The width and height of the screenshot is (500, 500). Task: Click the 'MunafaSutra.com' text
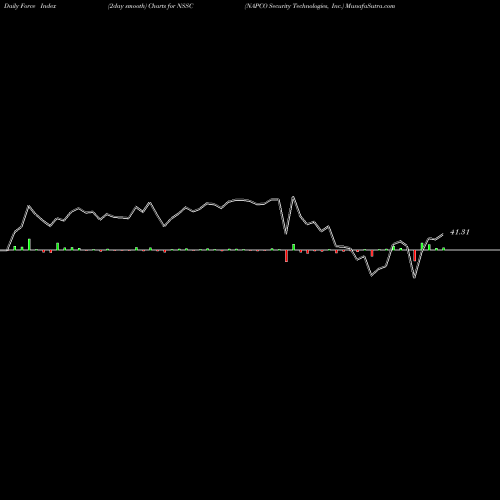pos(370,6)
